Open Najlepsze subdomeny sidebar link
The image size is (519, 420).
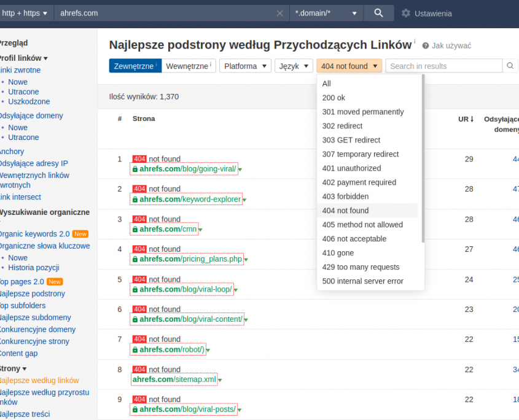[35, 317]
